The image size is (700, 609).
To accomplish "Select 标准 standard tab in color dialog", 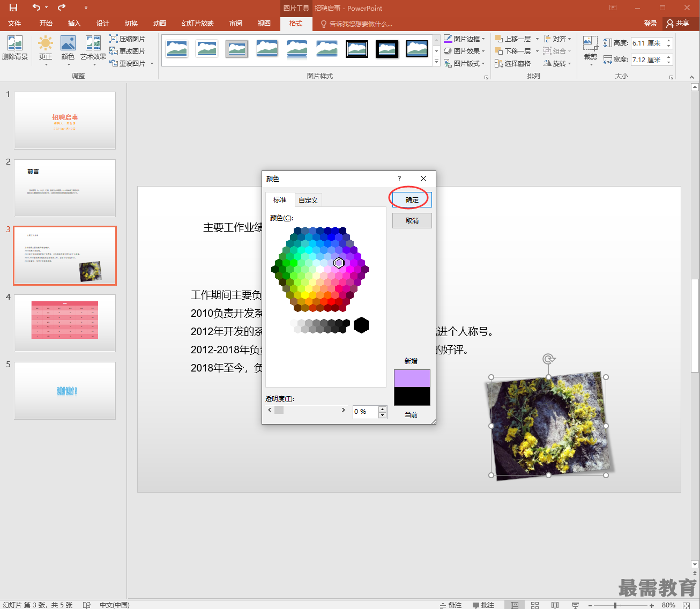I will click(280, 199).
